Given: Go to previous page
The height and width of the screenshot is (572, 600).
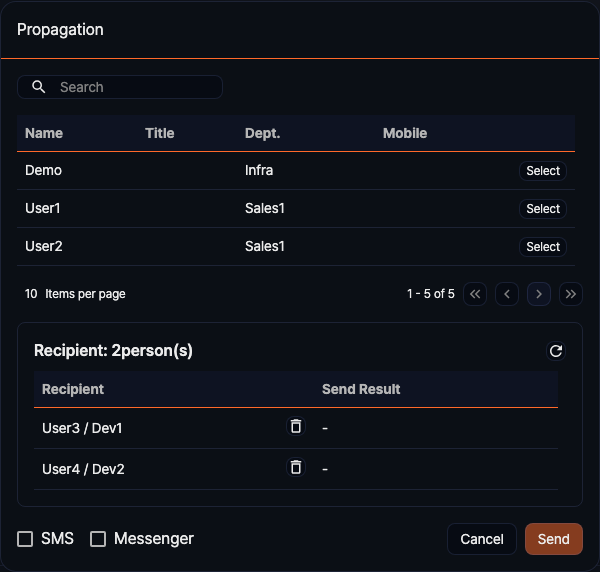Looking at the screenshot, I should tap(507, 294).
